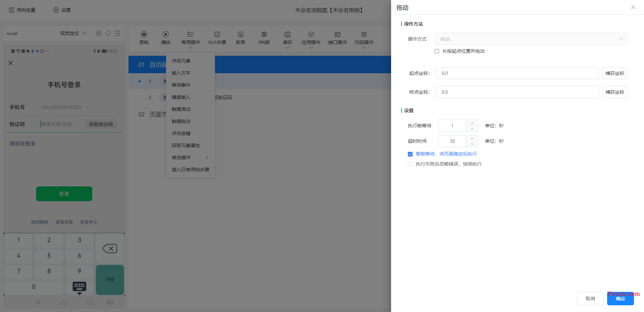644x312 pixels.
Task: Open 代码操作 toolbar icon
Action: tap(364, 34)
